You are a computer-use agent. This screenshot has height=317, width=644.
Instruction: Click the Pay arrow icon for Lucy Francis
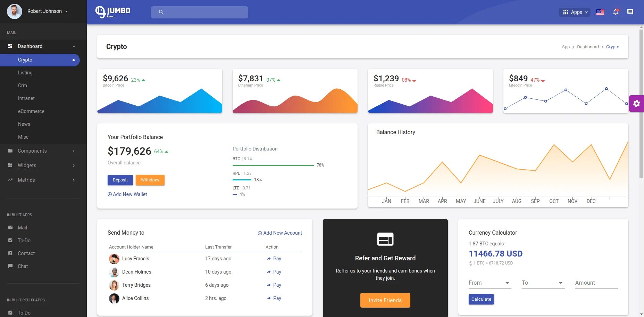[269, 259]
